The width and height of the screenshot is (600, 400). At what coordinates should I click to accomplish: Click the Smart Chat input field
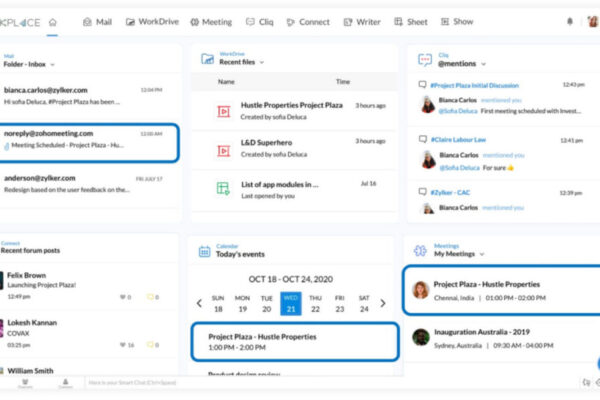(329, 382)
